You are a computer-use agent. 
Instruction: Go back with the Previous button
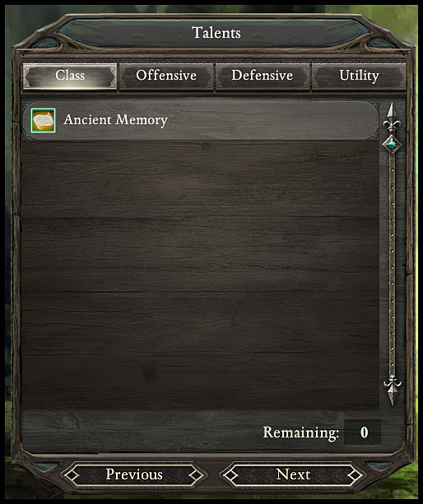coord(134,474)
